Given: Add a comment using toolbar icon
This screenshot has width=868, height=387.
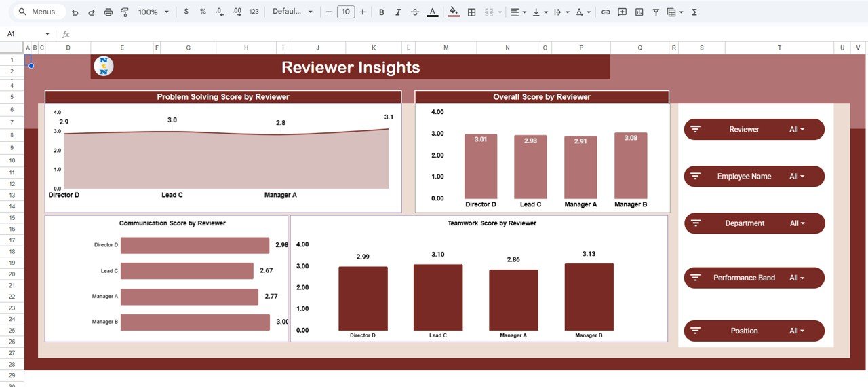Looking at the screenshot, I should tap(622, 12).
